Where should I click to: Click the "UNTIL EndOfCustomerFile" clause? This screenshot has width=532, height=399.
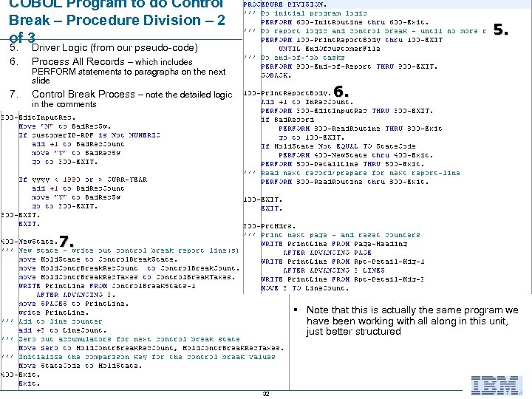pos(329,49)
